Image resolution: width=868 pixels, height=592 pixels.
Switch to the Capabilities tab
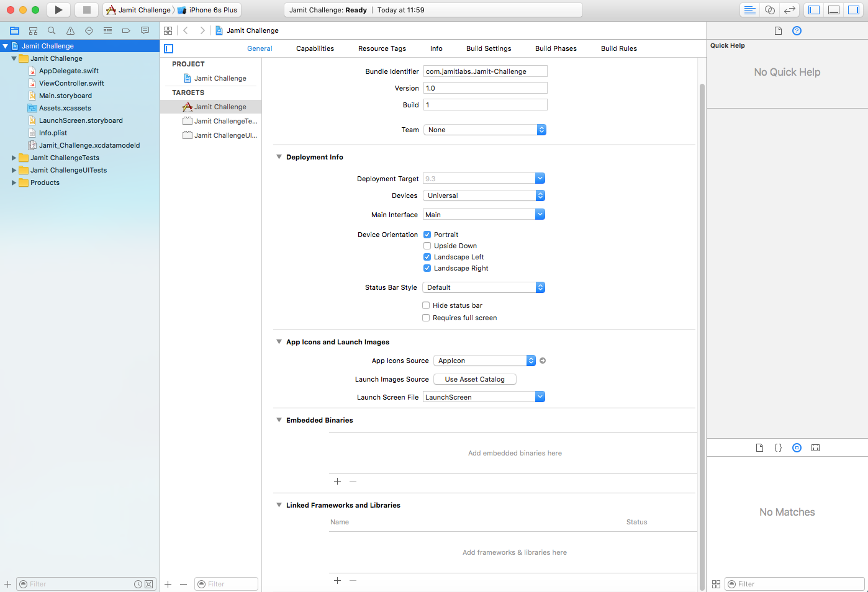pos(315,48)
